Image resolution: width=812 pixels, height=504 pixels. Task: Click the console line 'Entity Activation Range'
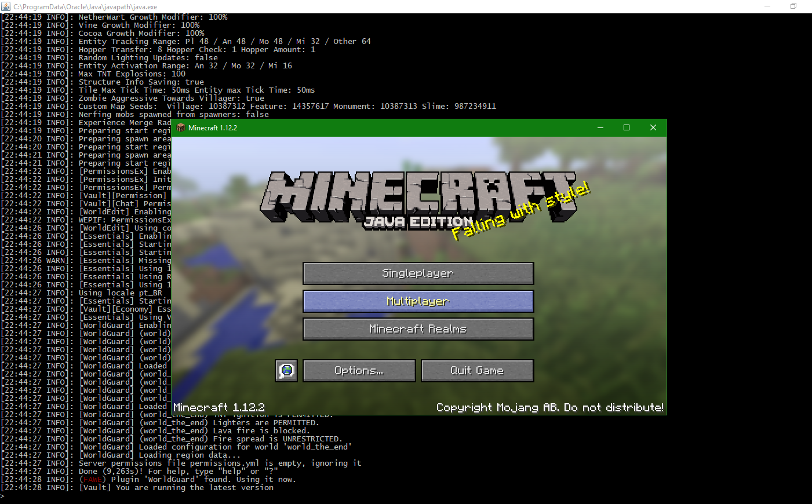coord(146,65)
